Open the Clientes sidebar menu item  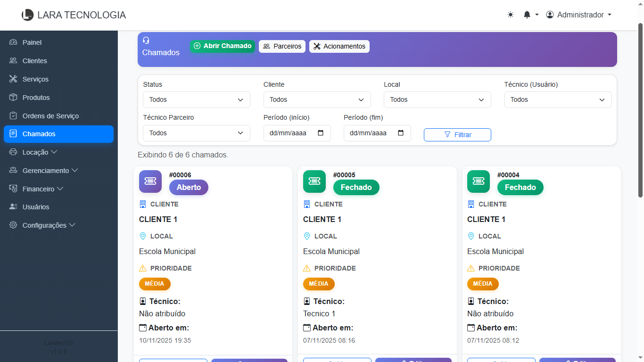(x=34, y=61)
